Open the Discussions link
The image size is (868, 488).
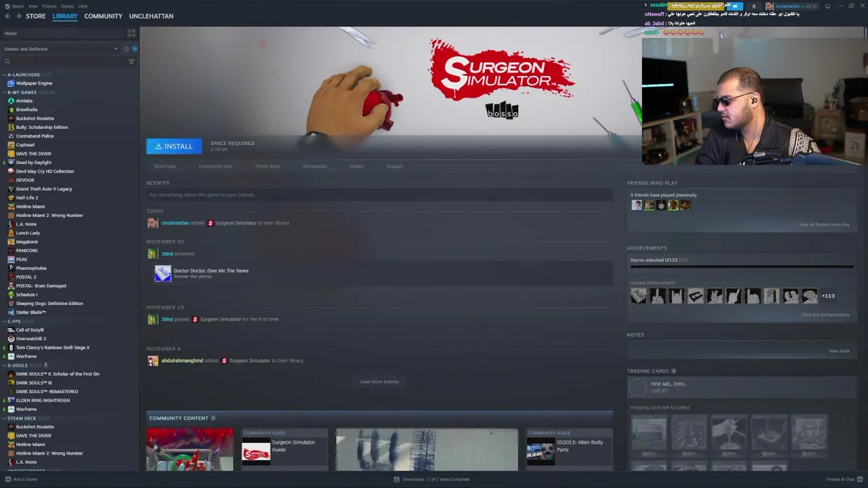[x=315, y=166]
